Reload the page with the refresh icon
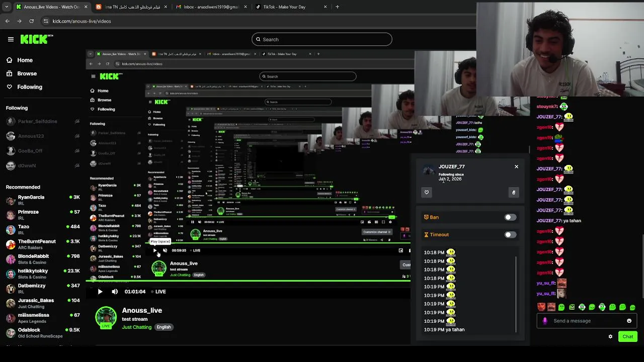Viewport: 644px width, 362px height. point(31,21)
